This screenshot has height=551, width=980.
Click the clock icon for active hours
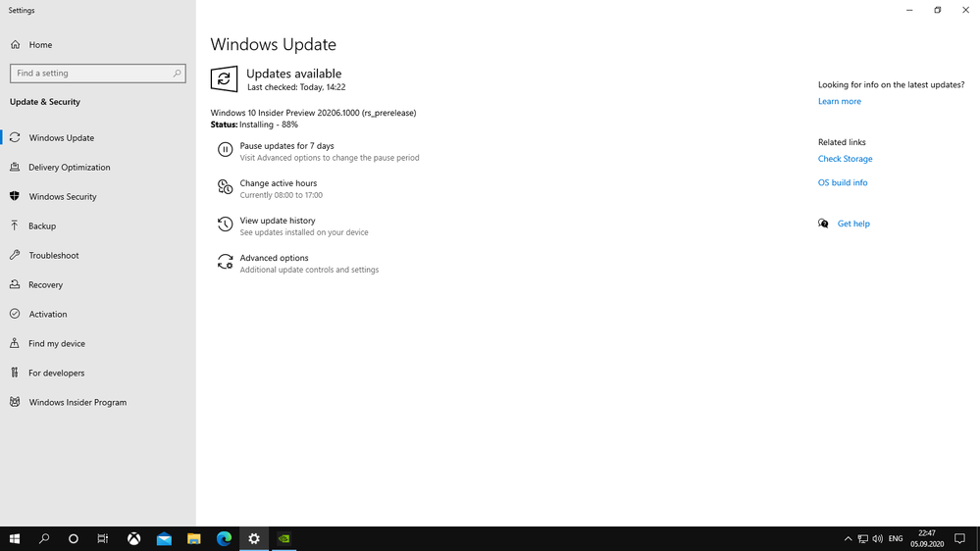[x=225, y=187]
